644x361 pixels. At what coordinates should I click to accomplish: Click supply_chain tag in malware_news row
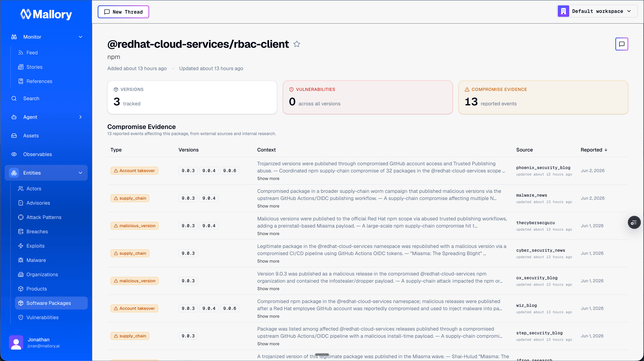click(x=130, y=198)
